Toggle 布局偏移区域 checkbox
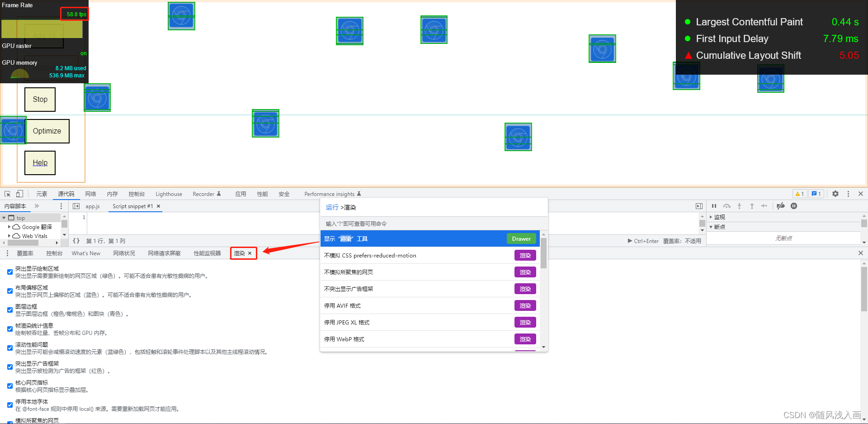Screen dimensions: 868x424 [10, 291]
